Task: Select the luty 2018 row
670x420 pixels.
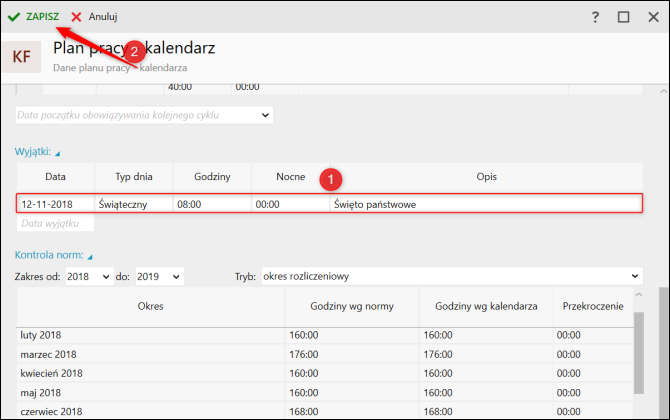Action: (x=325, y=335)
